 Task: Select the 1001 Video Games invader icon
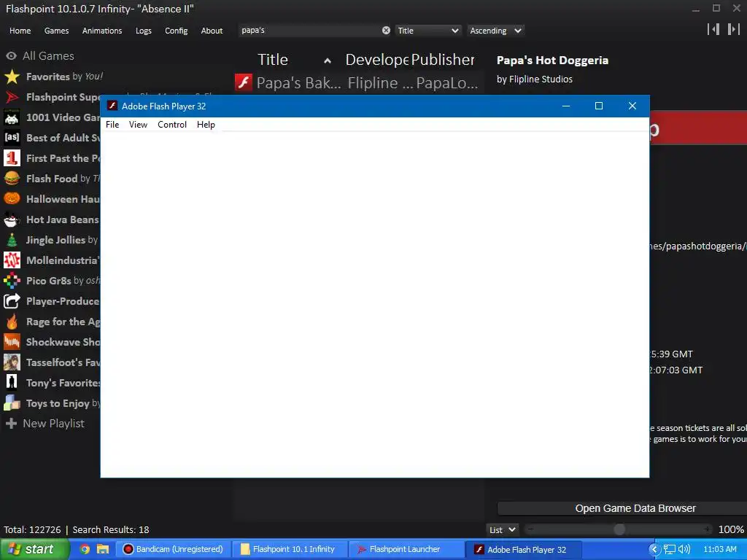click(12, 117)
